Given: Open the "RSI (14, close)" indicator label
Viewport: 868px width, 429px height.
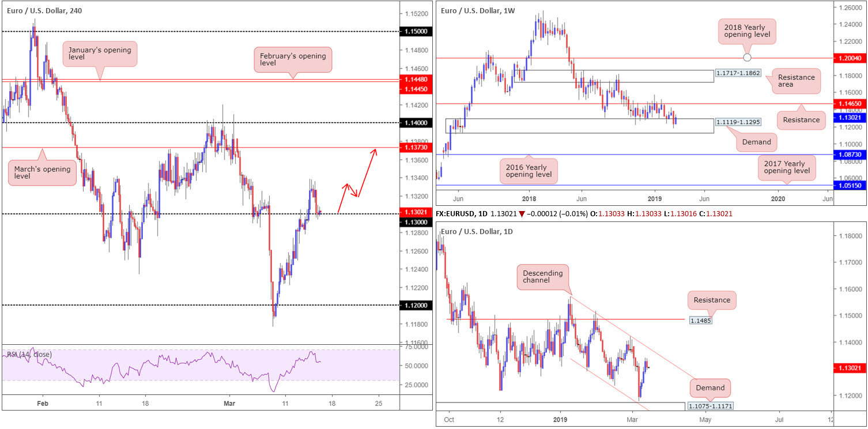Looking at the screenshot, I should pyautogui.click(x=29, y=354).
